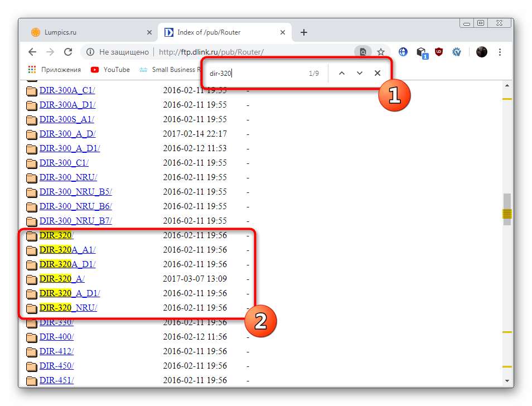
Task: Jump to the previous search match
Action: coord(342,73)
